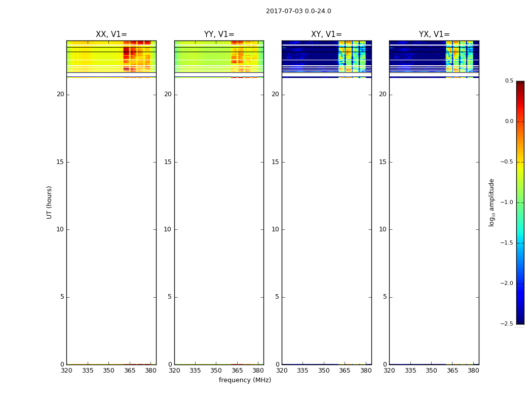Click the plot title "2017-07-03 0.0-24.0"

[298, 11]
